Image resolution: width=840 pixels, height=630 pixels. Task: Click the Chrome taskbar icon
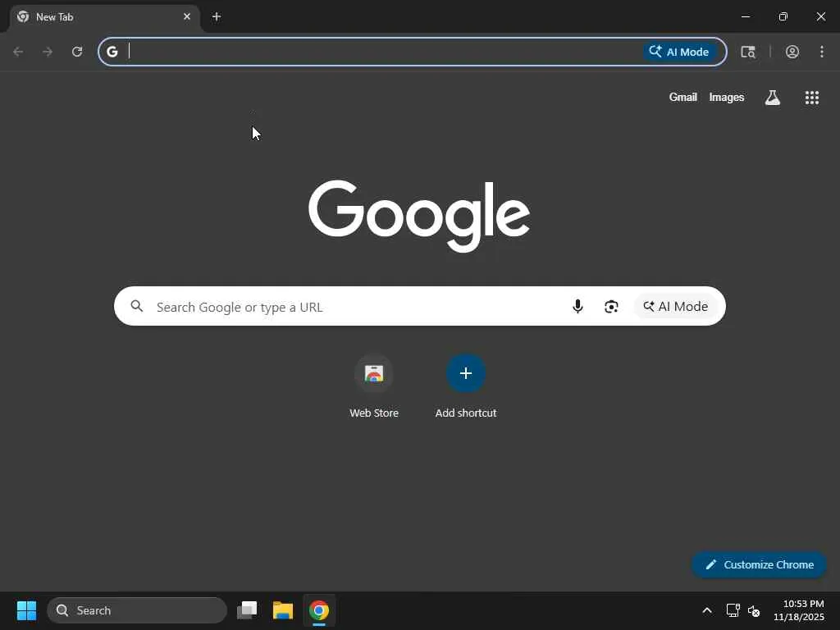click(x=319, y=610)
